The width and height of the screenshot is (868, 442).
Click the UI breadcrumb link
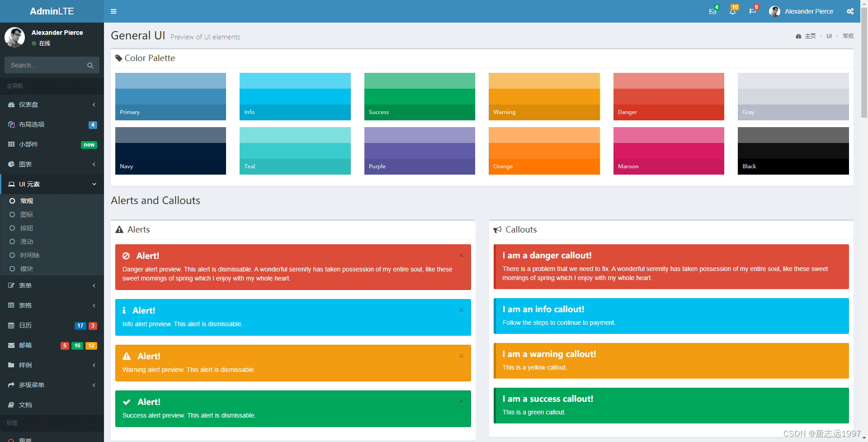pyautogui.click(x=829, y=36)
